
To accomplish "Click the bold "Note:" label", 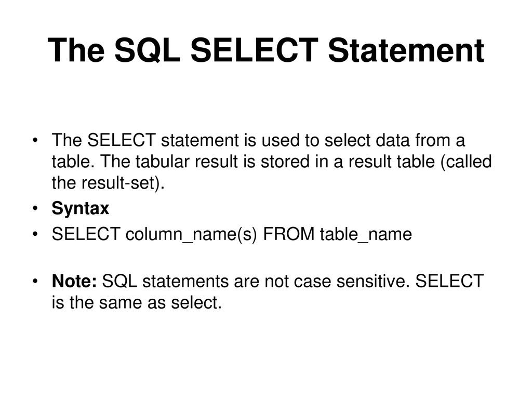I will coord(74,281).
